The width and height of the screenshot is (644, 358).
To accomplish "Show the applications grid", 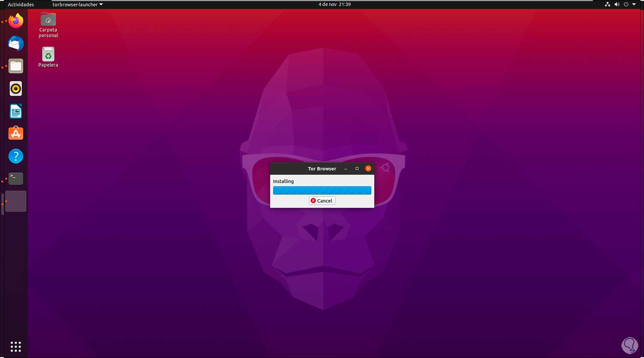I will coord(16,346).
